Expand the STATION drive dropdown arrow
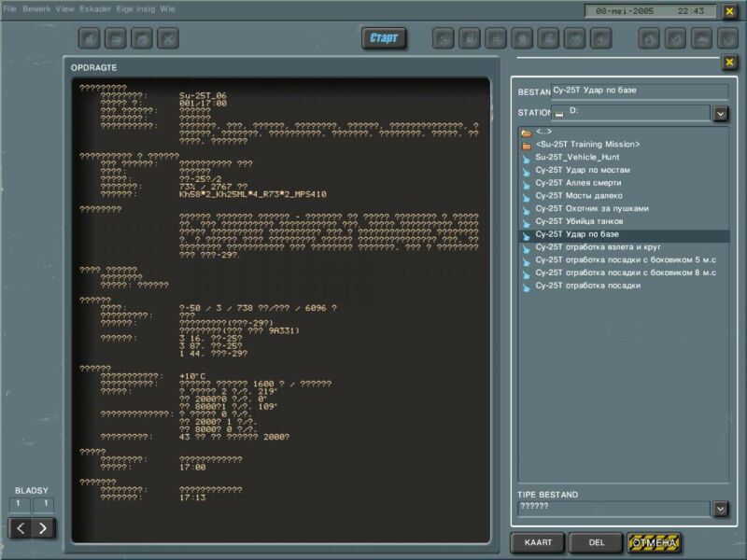The height and width of the screenshot is (560, 747). [x=720, y=114]
